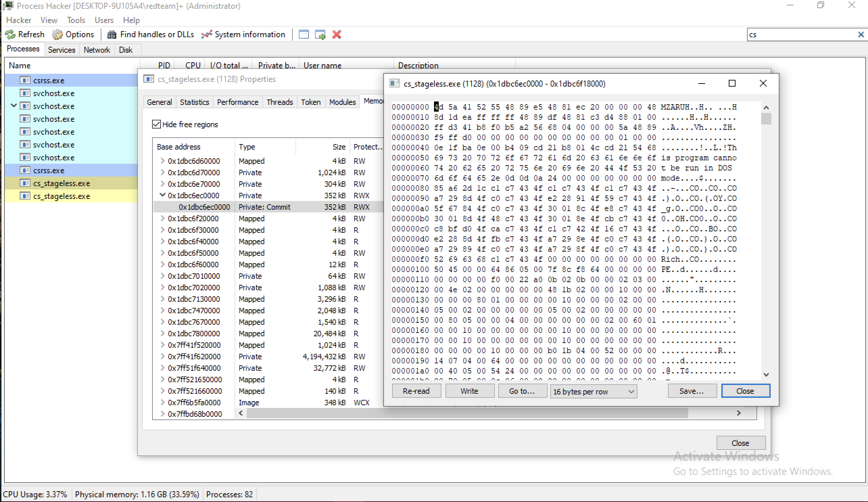
Task: Open the Network tab
Action: click(x=97, y=50)
